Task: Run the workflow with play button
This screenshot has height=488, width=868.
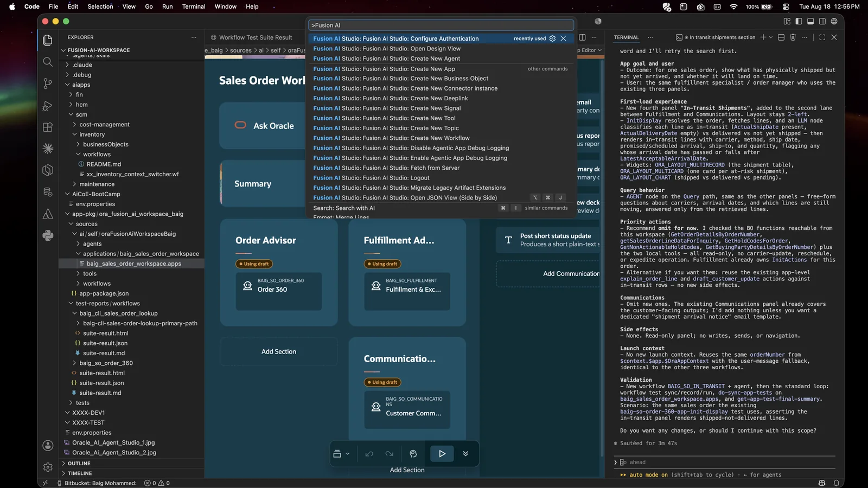Action: coord(442,453)
